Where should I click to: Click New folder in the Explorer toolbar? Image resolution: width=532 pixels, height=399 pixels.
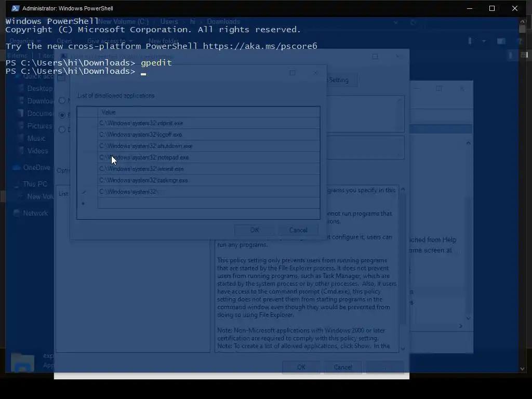(164, 41)
